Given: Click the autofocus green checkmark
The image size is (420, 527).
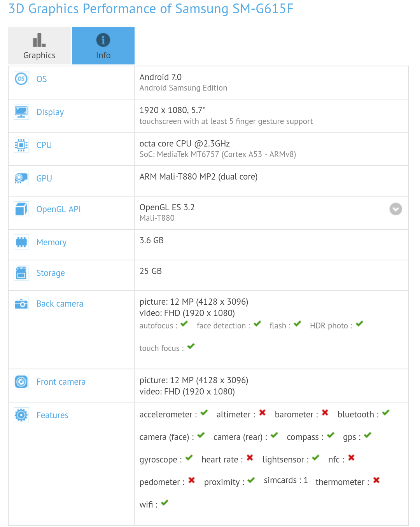Looking at the screenshot, I should point(184,324).
